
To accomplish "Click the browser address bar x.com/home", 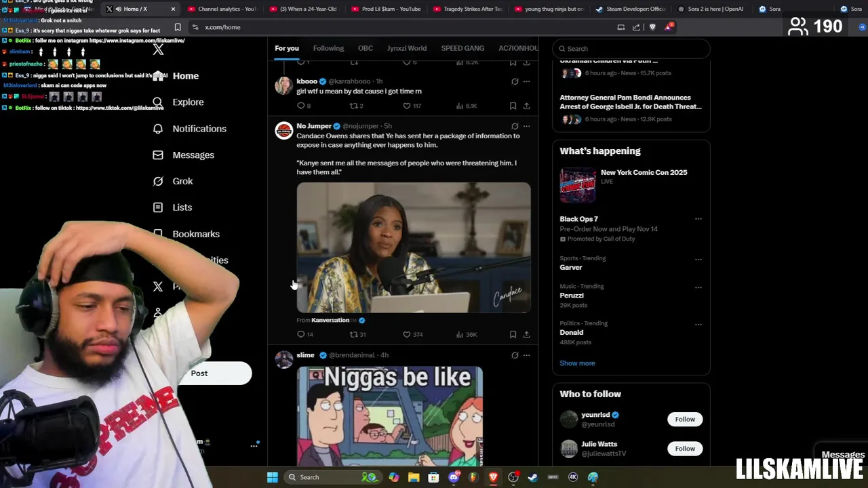I will (x=400, y=27).
